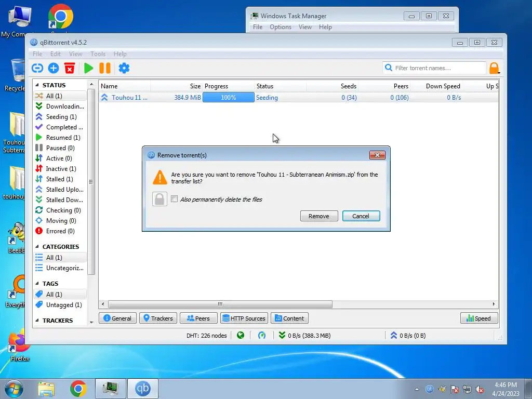This screenshot has width=532, height=399.
Task: Select the Uncategorized category filter
Action: tap(60, 268)
